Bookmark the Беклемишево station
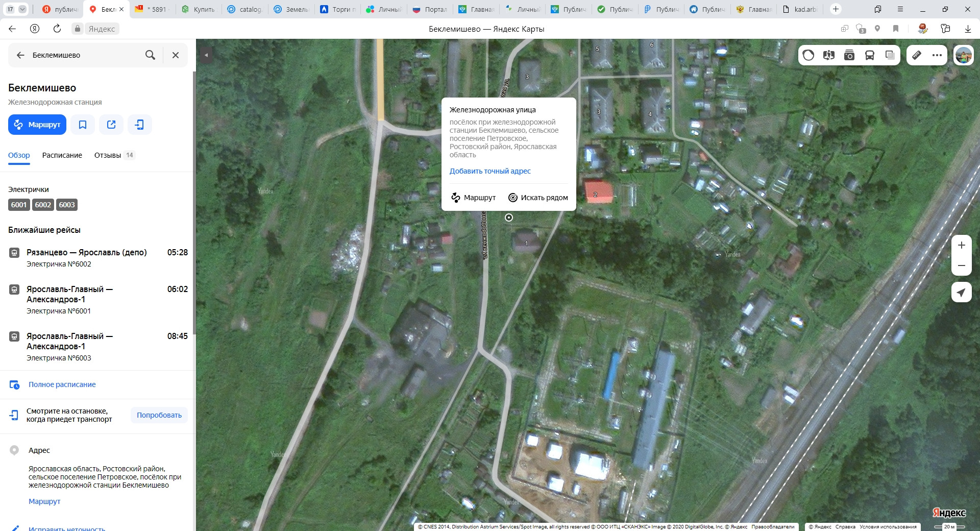Screen dimensions: 980x531 pos(83,125)
